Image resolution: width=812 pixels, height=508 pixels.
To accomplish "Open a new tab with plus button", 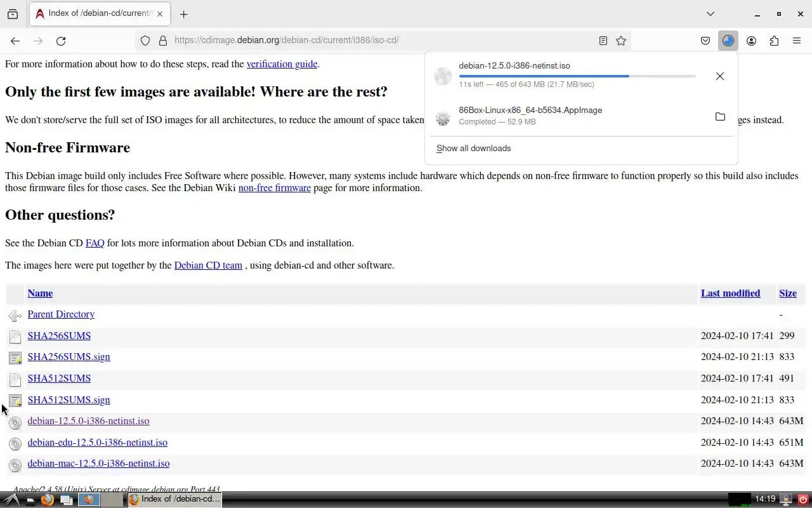I will [x=183, y=14].
